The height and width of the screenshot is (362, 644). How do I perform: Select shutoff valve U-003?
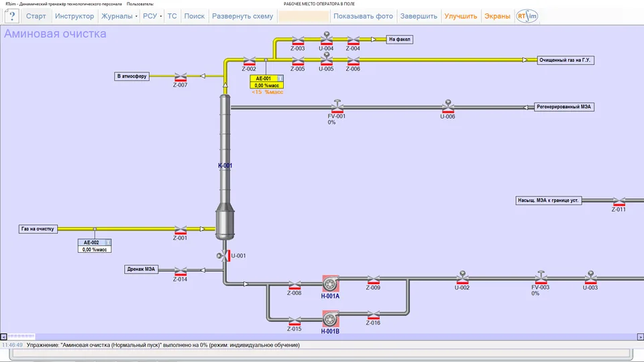pyautogui.click(x=590, y=278)
